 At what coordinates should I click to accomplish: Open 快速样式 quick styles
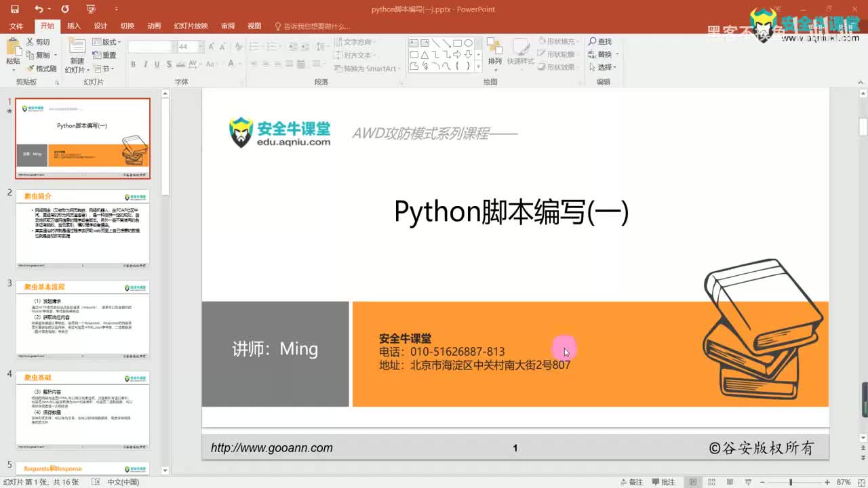point(521,54)
